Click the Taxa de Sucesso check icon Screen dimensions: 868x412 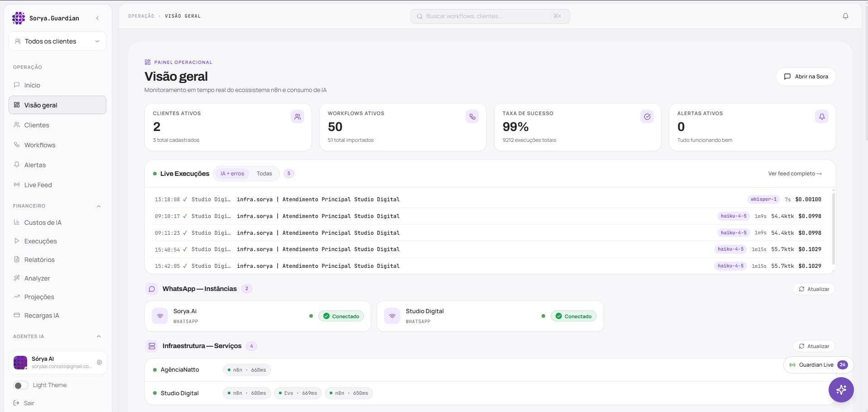pyautogui.click(x=647, y=117)
